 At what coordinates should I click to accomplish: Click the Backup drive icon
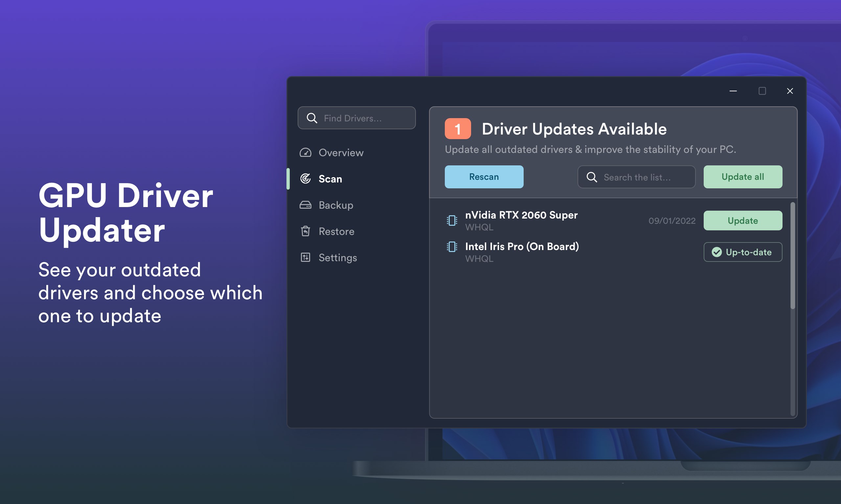pyautogui.click(x=305, y=205)
